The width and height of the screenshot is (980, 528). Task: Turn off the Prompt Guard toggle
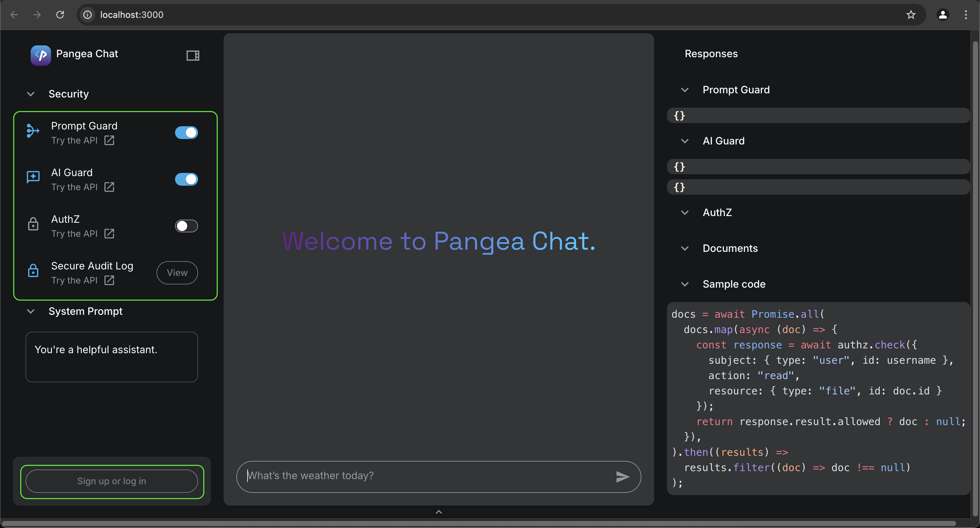(187, 132)
